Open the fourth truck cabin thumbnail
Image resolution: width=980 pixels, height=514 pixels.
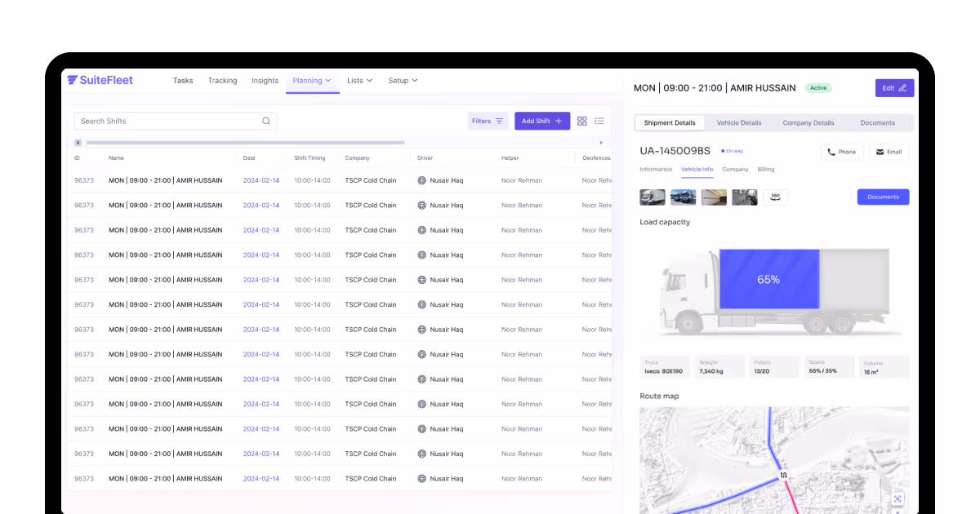[x=745, y=197]
